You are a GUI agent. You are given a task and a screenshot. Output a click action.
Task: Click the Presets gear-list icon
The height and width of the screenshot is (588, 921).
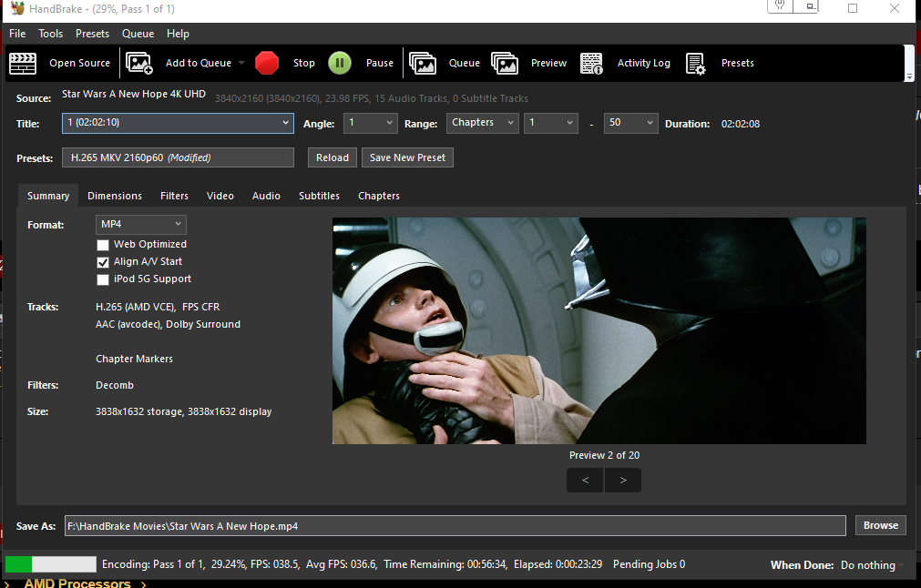coord(695,63)
